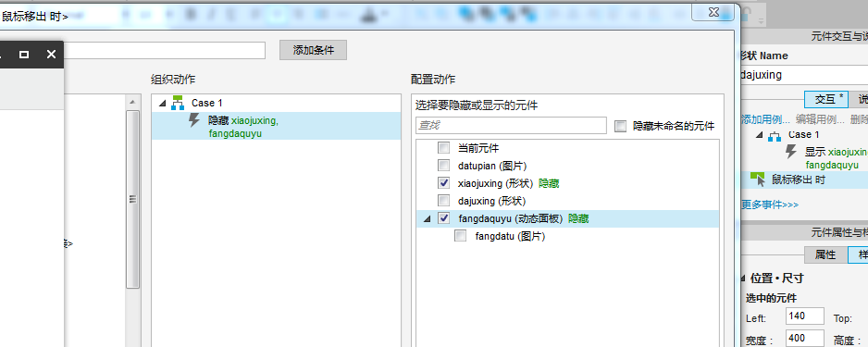The width and height of the screenshot is (868, 347).
Task: Uncheck the fangdaquyu (动态面板) checkbox
Action: (443, 218)
